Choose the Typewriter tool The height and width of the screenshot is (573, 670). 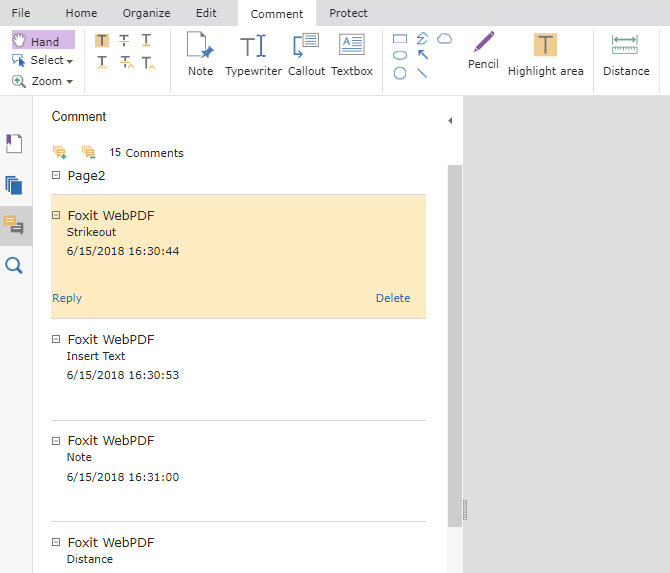[x=253, y=54]
